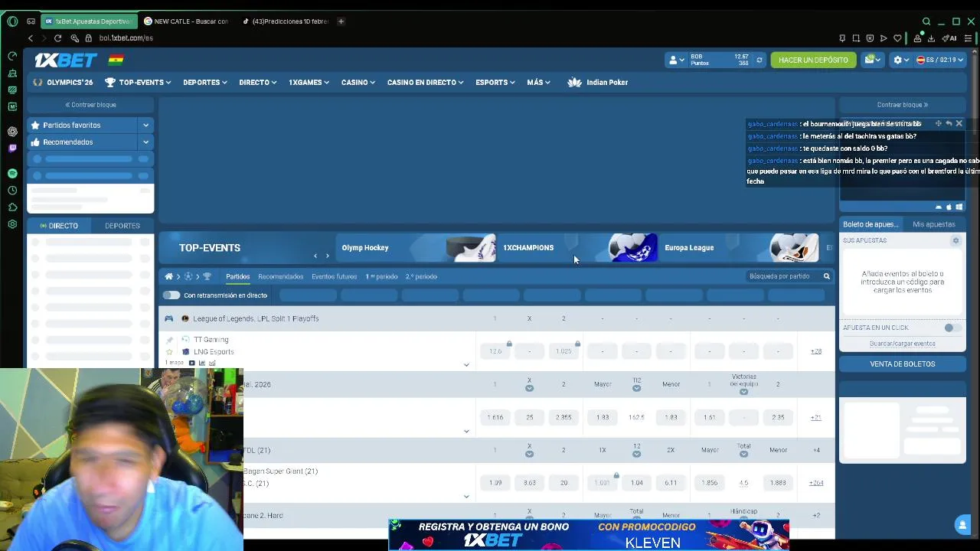Open the 1XCHAMPIONS top event
The height and width of the screenshot is (551, 980).
point(579,248)
